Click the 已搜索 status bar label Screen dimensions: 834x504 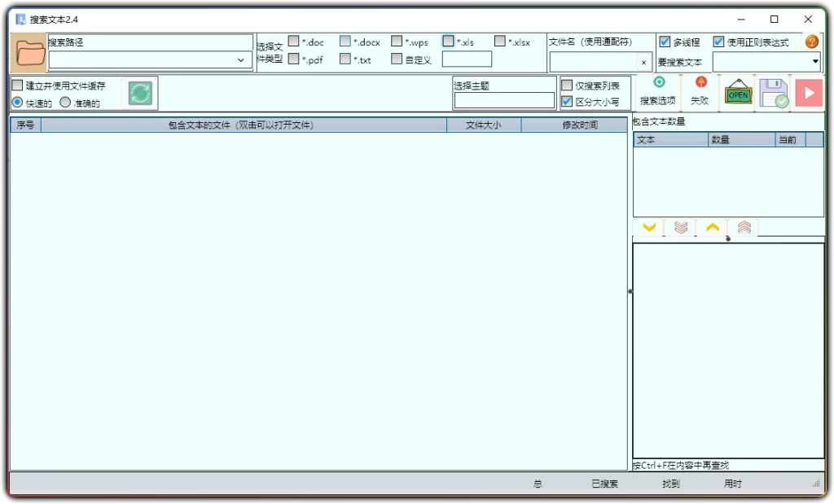(605, 484)
